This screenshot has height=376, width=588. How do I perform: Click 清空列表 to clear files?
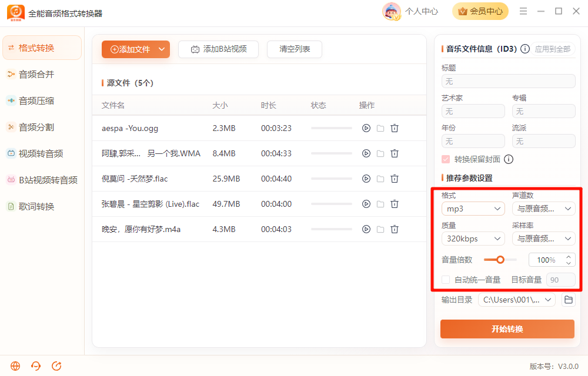click(x=295, y=49)
